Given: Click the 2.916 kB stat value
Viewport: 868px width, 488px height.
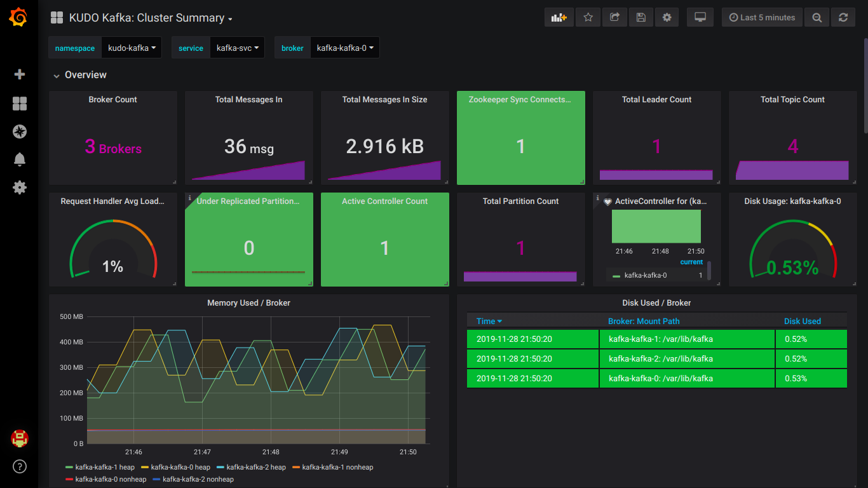Looking at the screenshot, I should [384, 147].
